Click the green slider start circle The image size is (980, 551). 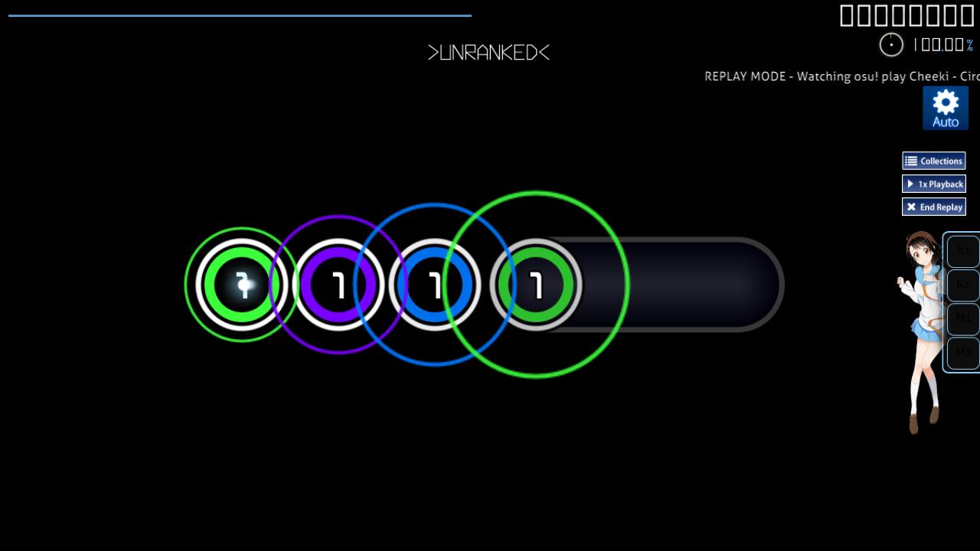536,285
